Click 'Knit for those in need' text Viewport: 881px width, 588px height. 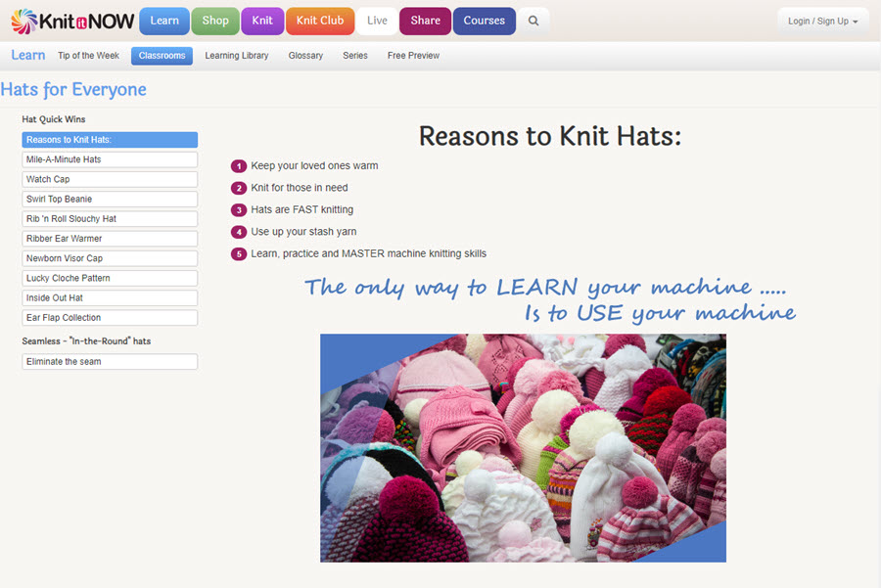[300, 188]
